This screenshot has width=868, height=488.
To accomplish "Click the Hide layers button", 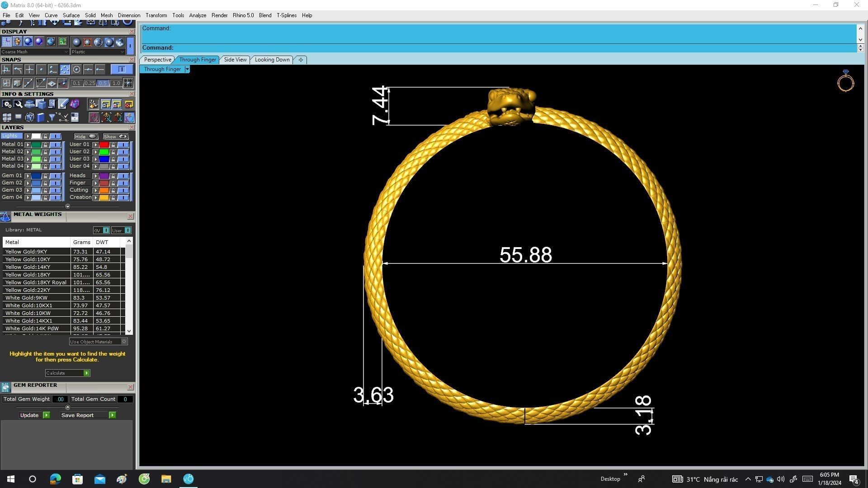I will (x=86, y=136).
